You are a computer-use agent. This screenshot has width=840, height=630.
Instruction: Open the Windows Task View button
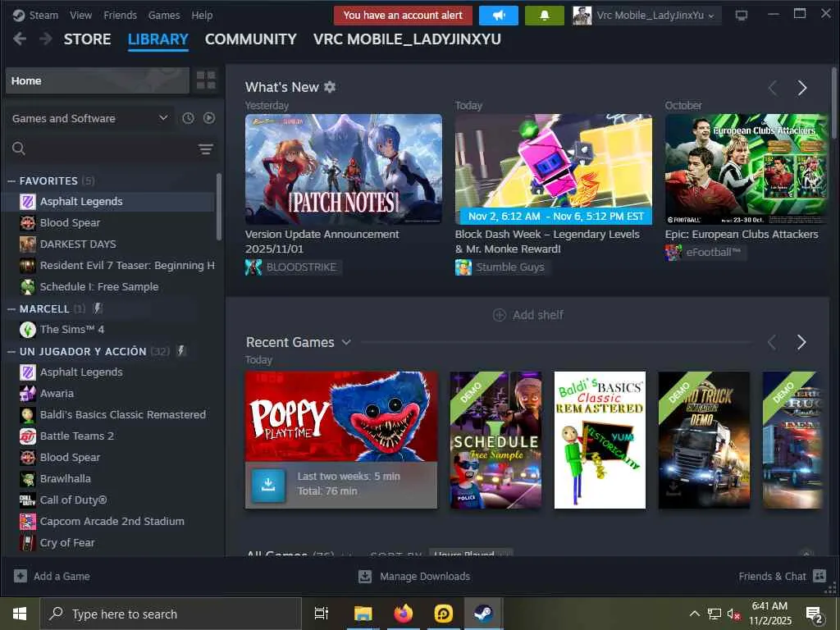[x=322, y=614]
